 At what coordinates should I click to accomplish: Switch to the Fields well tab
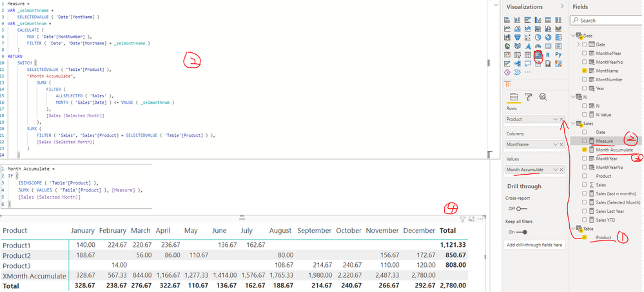click(x=513, y=97)
